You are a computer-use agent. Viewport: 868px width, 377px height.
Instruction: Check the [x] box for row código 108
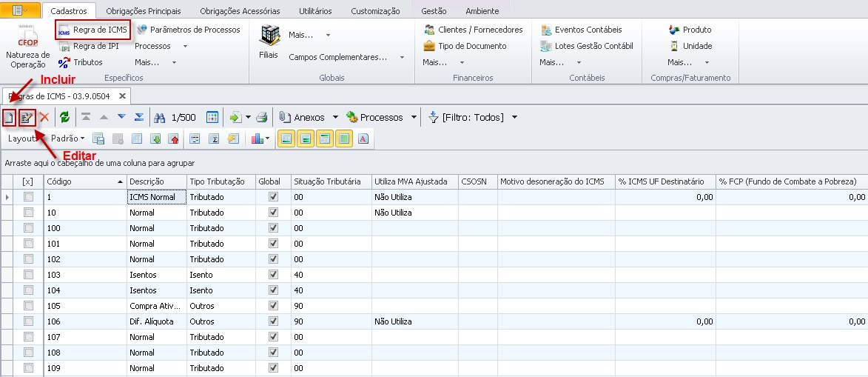(x=28, y=352)
